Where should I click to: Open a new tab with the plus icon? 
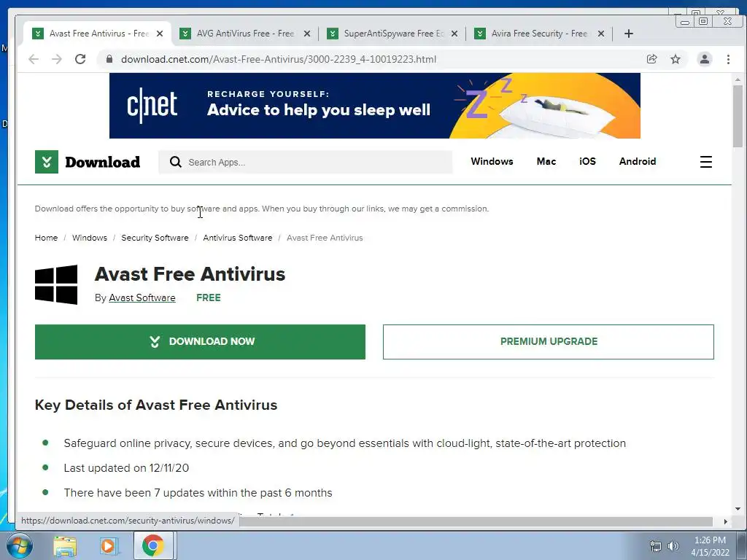coord(628,34)
